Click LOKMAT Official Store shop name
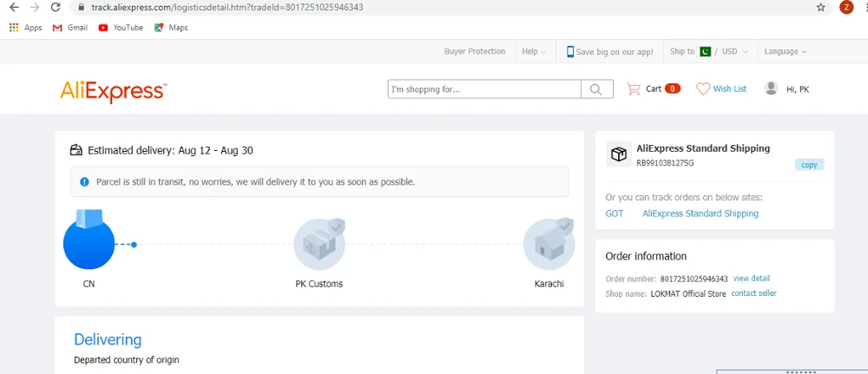The image size is (868, 374). pos(688,294)
